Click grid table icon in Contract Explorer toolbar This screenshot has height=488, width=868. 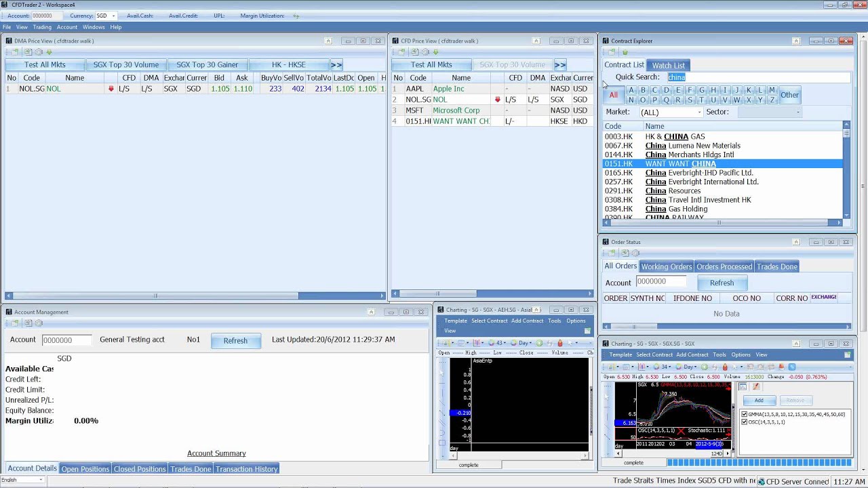(x=612, y=52)
